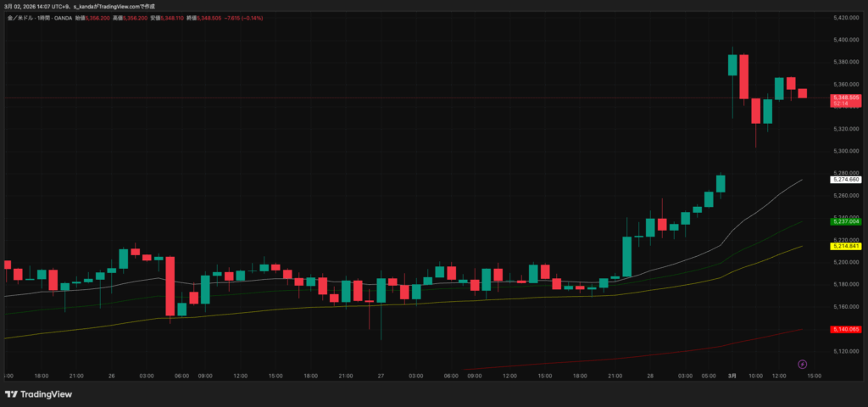Click the green moving average label 5,237.004
This screenshot has width=868, height=407.
[x=846, y=221]
